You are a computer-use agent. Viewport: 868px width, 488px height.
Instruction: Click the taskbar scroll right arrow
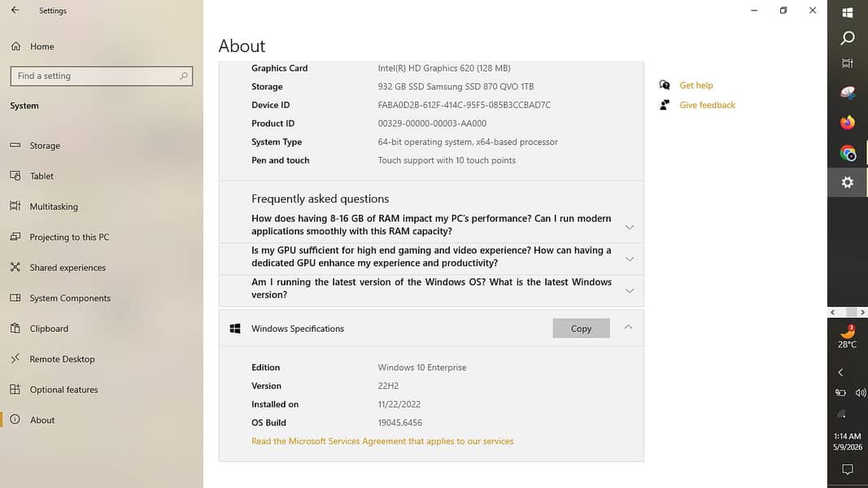pyautogui.click(x=862, y=312)
